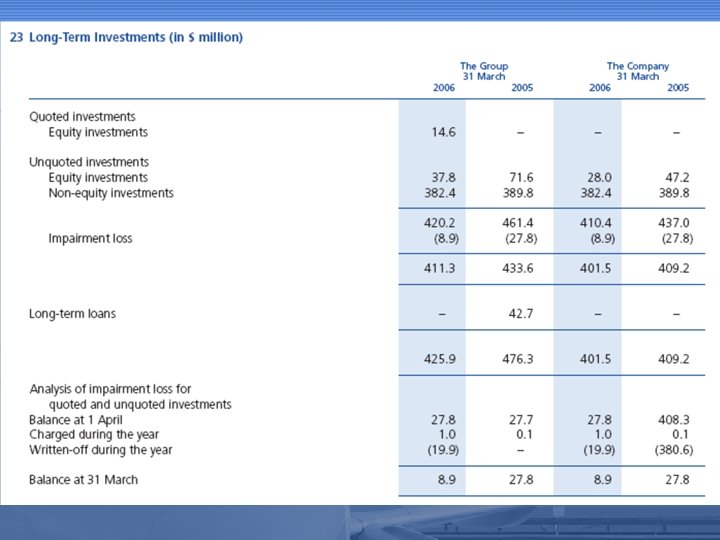Select the "Non-equity investments" row label
The width and height of the screenshot is (720, 540).
(111, 193)
